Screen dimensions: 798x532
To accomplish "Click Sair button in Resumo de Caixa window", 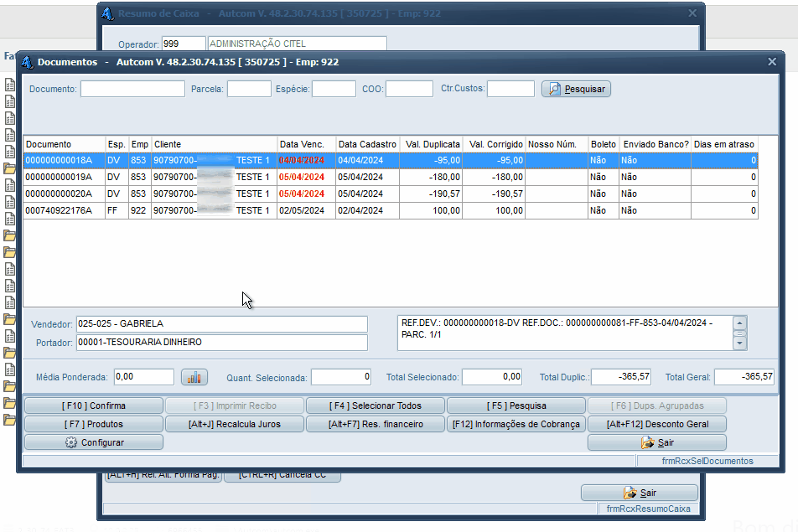I will click(640, 493).
